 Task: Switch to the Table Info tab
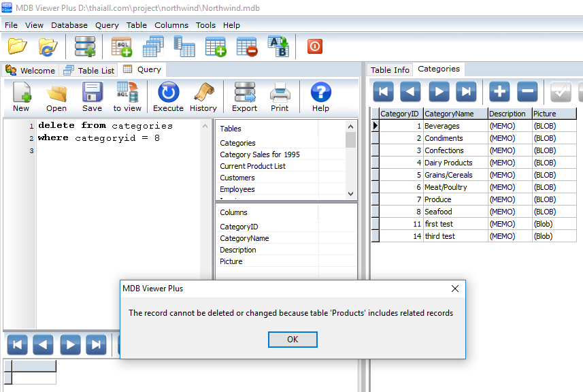tap(390, 69)
